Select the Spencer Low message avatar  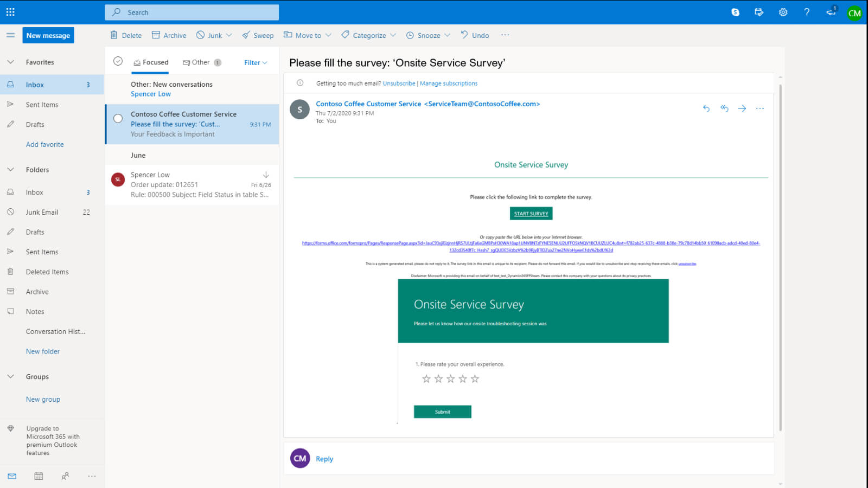(x=118, y=179)
